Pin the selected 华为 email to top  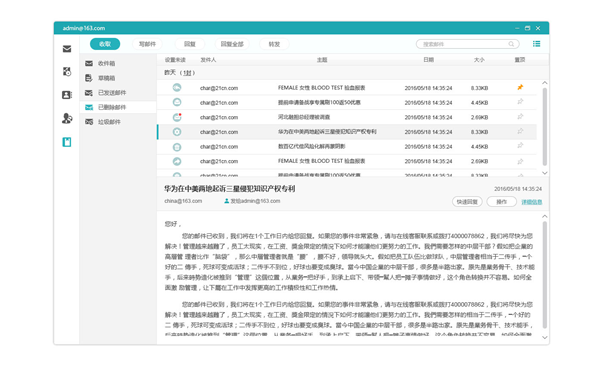tap(520, 131)
